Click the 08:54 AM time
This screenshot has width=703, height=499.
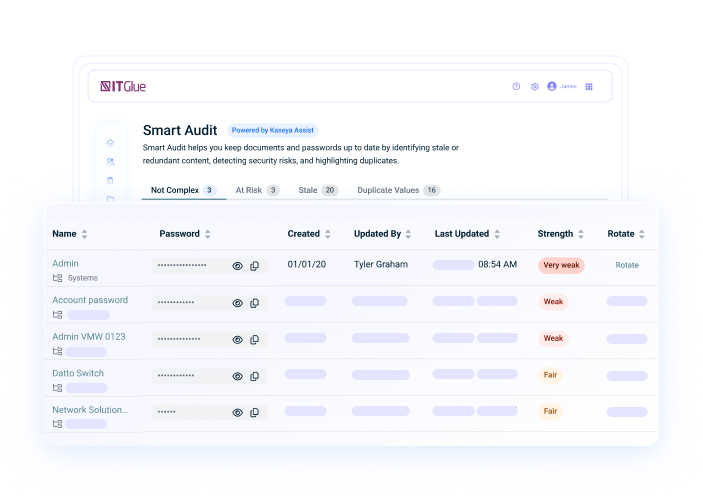click(x=498, y=265)
